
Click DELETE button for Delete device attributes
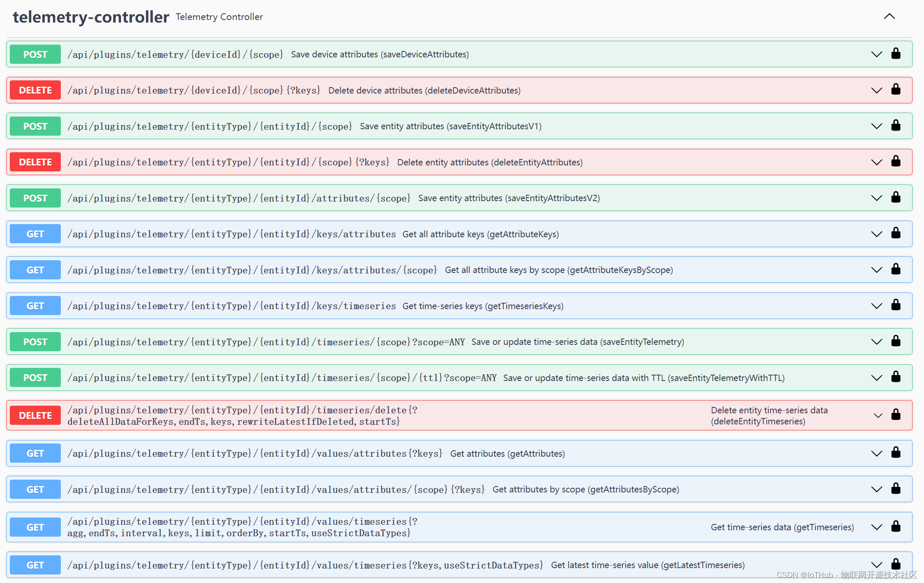(35, 90)
